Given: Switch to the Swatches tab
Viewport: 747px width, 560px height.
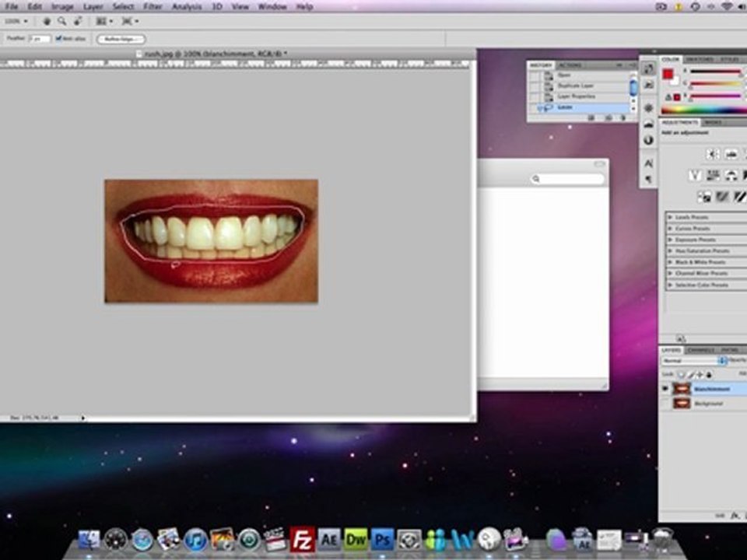Looking at the screenshot, I should tap(700, 59).
